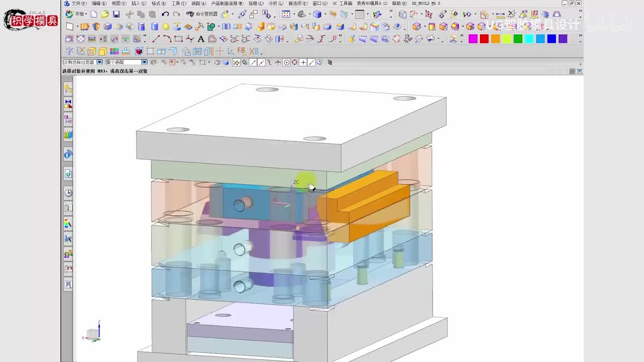Pick the purple color swatch
Viewport: 644px width, 362px height.
click(562, 39)
